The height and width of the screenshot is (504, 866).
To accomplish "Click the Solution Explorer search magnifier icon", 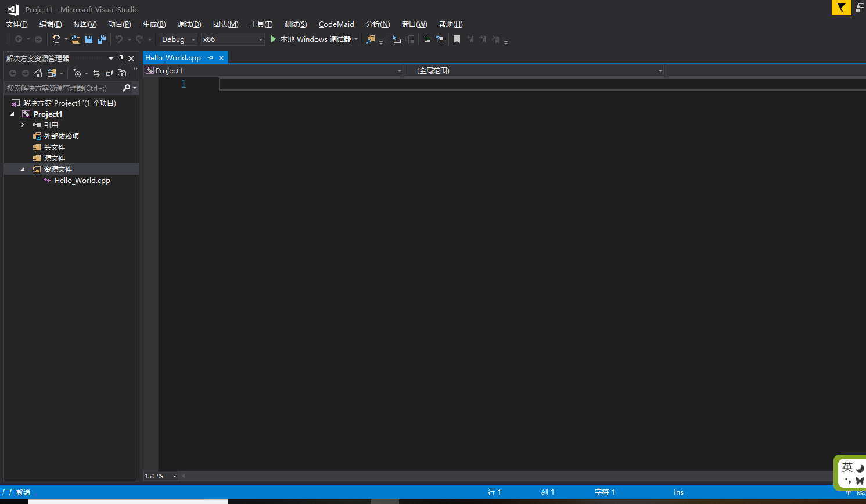I will [127, 88].
